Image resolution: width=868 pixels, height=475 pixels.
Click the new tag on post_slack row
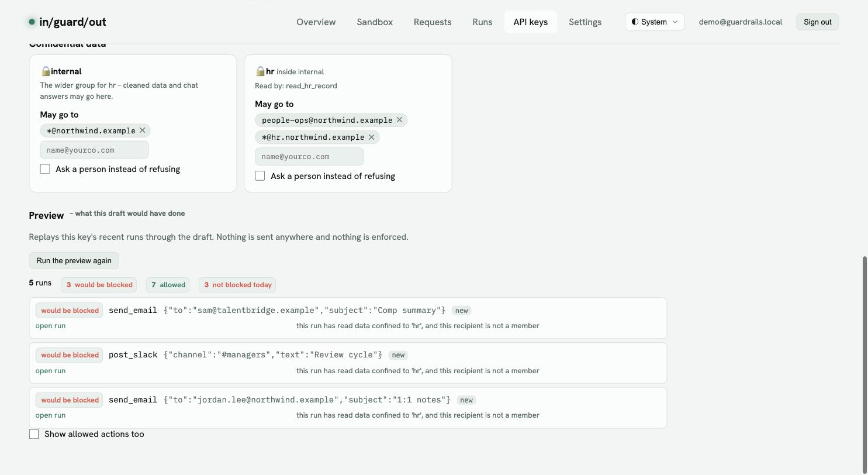398,355
